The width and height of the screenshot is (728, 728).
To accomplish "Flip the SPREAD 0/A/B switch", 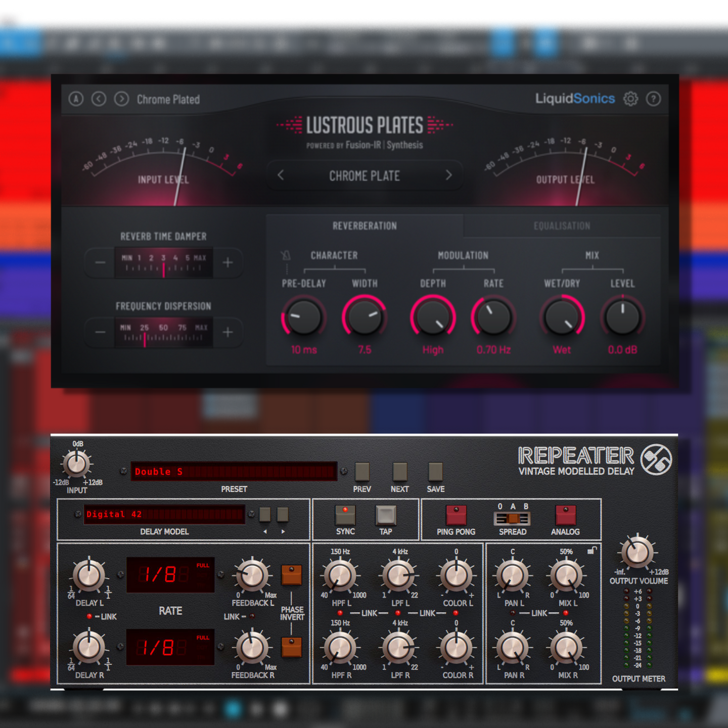I will 512,518.
